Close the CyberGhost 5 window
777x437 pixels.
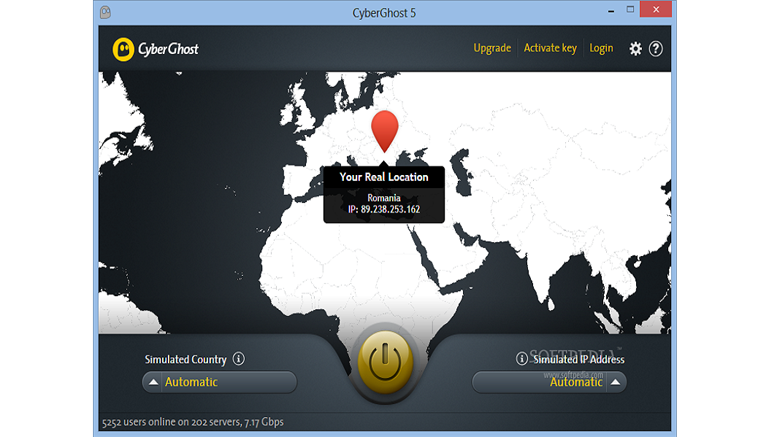pos(656,9)
